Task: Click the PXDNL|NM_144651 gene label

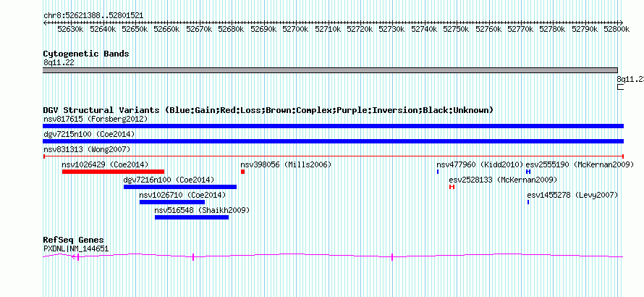Action: coord(76,248)
